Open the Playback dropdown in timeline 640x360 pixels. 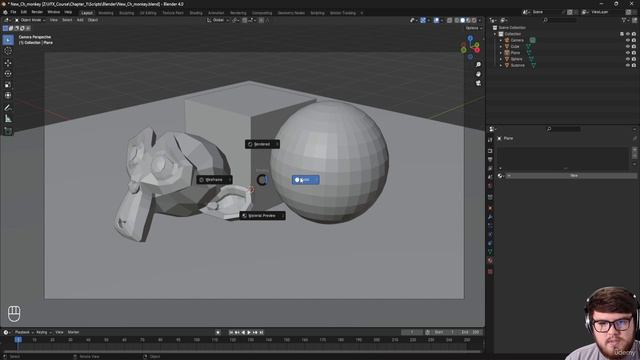(x=24, y=333)
